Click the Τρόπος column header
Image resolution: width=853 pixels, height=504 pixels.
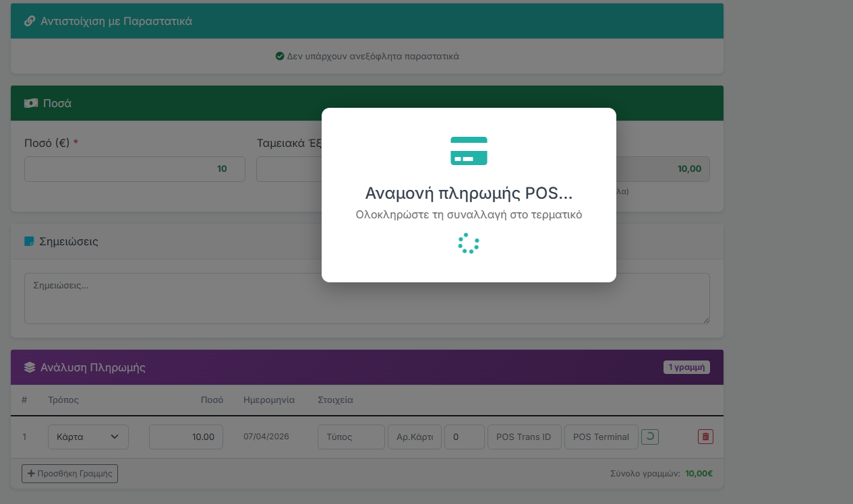(x=63, y=400)
